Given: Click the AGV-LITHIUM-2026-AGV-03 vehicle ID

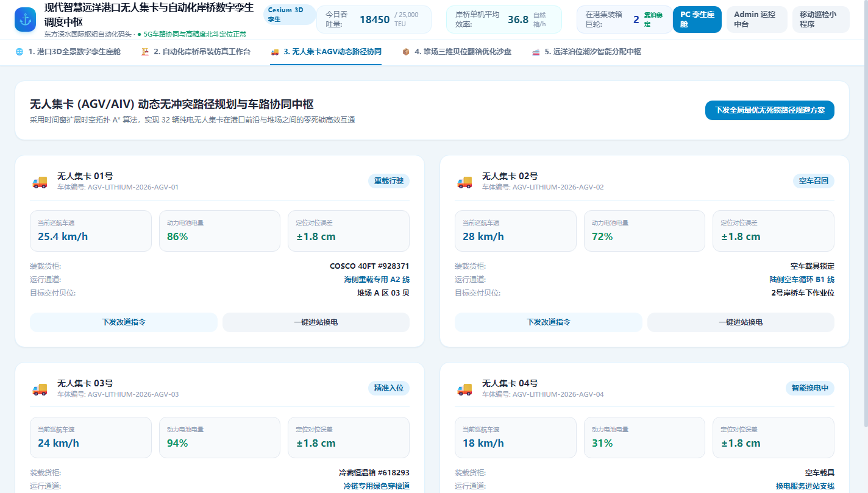Looking at the screenshot, I should (x=133, y=394).
